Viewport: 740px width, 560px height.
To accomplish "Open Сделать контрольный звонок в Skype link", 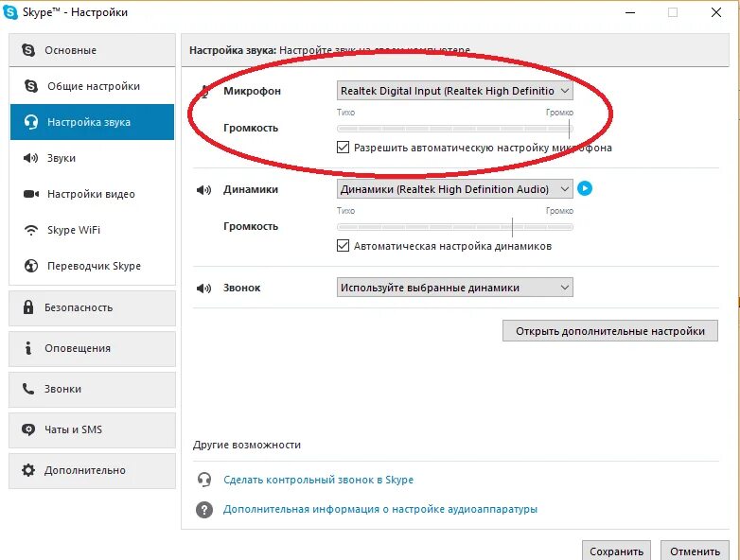I will click(x=319, y=480).
